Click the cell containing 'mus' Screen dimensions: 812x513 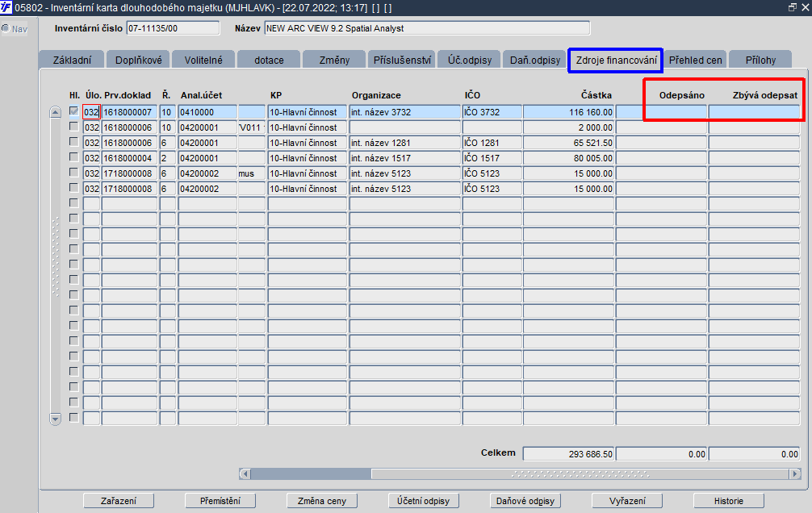(x=252, y=173)
